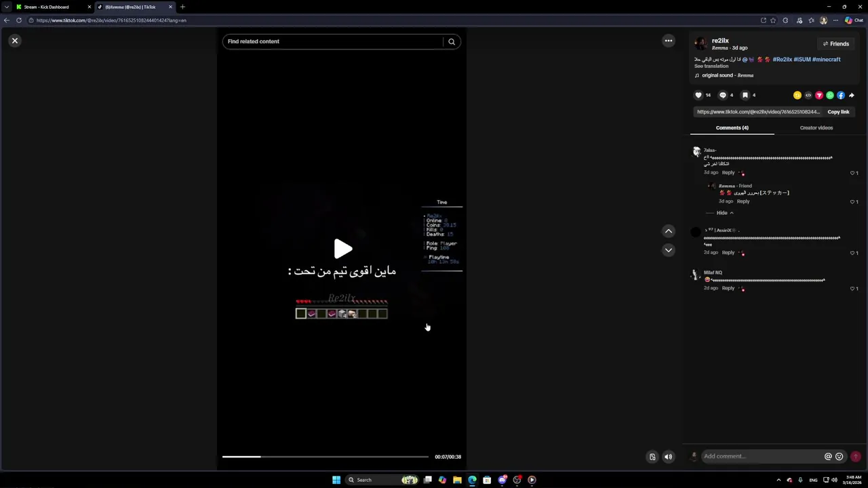Click See translation under caption
Screen dimensions: 868x488
click(711, 66)
